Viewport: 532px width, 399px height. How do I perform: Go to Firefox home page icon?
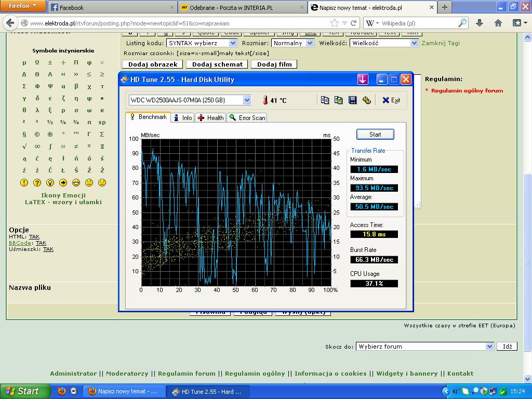(x=498, y=23)
